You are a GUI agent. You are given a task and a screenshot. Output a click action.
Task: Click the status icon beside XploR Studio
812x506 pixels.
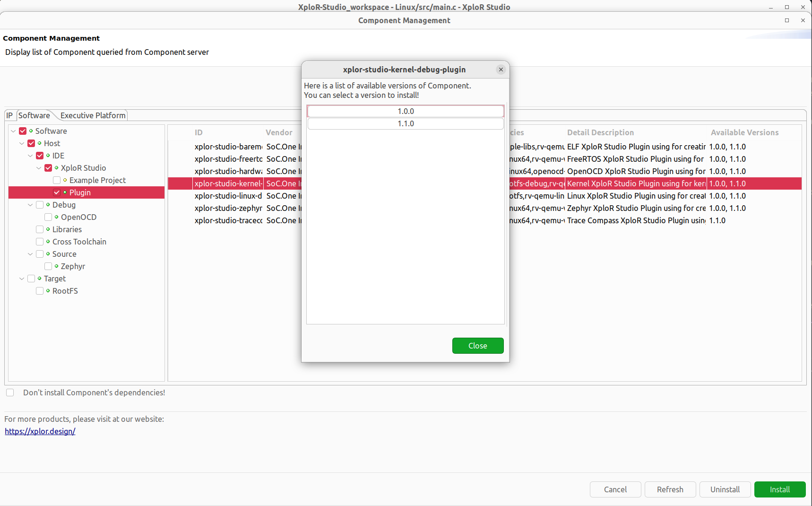(x=57, y=168)
